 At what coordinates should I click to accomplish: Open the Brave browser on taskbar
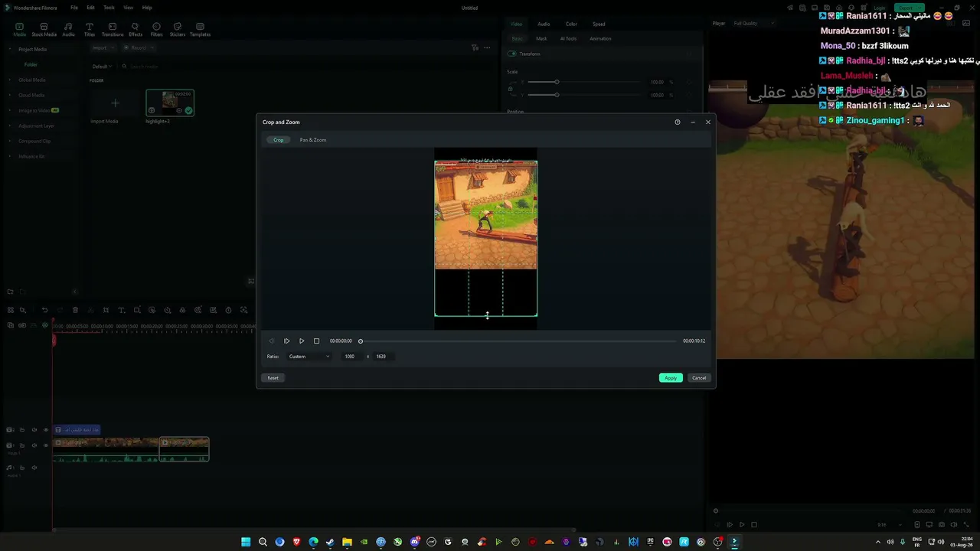[296, 542]
